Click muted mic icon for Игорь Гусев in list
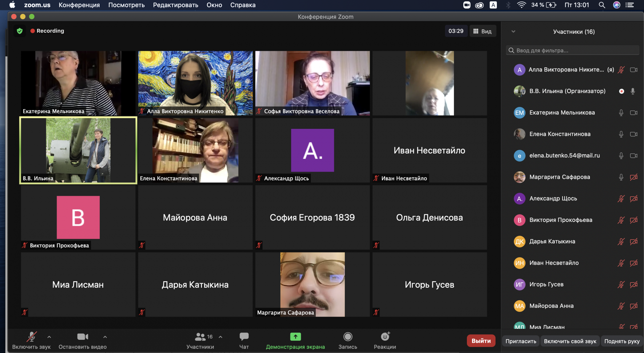 pos(621,284)
